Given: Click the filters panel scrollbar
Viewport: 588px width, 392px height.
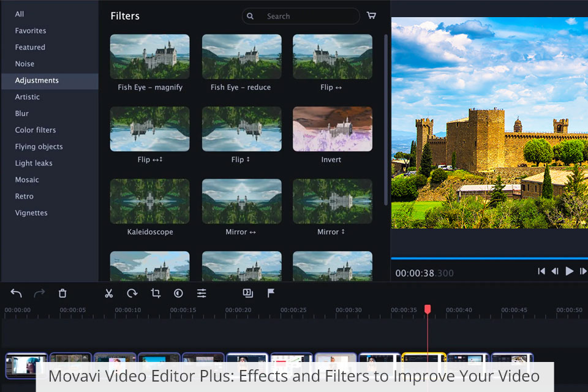Looking at the screenshot, I should 385,119.
